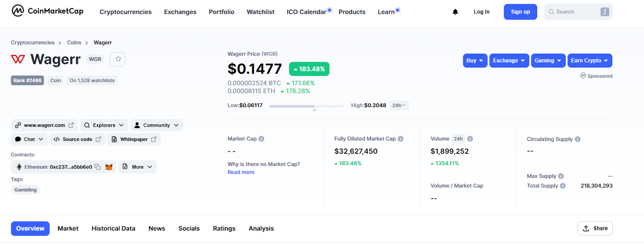Open the www.wagerr.com website link

click(44, 125)
